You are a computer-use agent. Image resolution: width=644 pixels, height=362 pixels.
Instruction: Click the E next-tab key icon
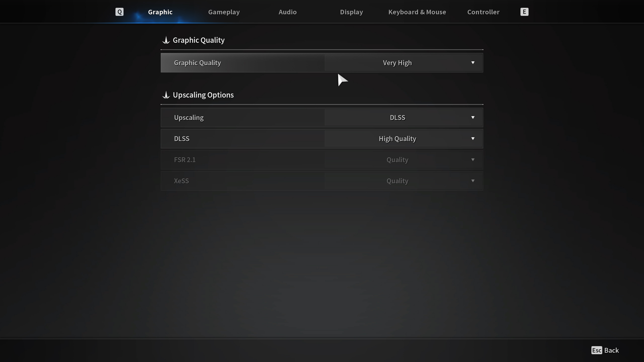[524, 12]
